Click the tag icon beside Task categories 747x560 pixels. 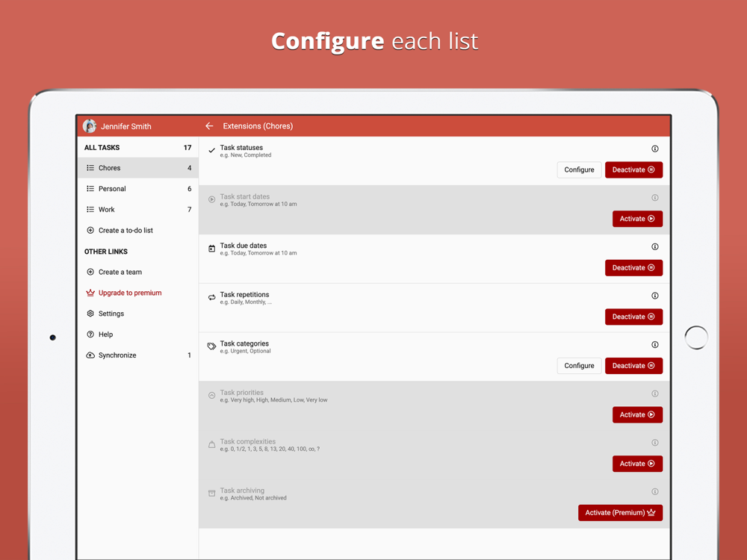point(212,346)
